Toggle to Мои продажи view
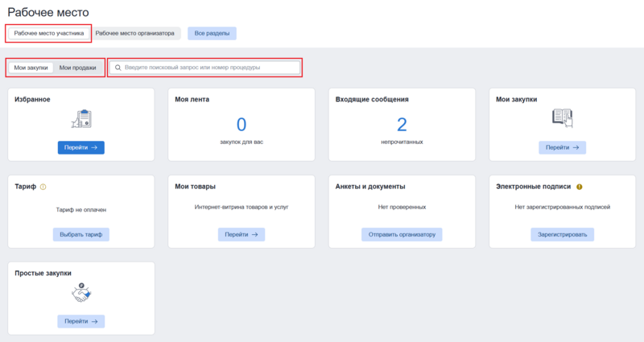This screenshot has height=342, width=644. pyautogui.click(x=77, y=68)
